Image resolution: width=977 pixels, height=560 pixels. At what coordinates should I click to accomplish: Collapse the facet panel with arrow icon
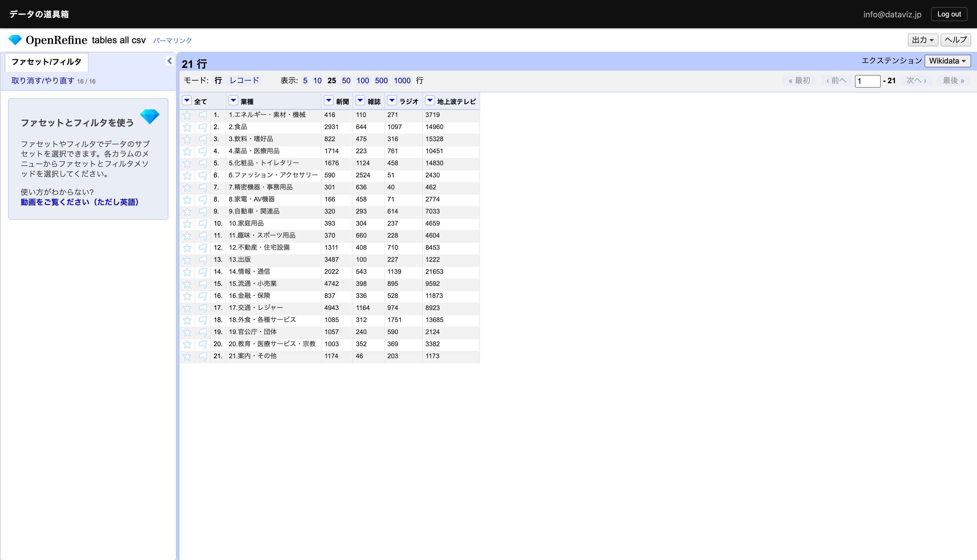pyautogui.click(x=169, y=61)
